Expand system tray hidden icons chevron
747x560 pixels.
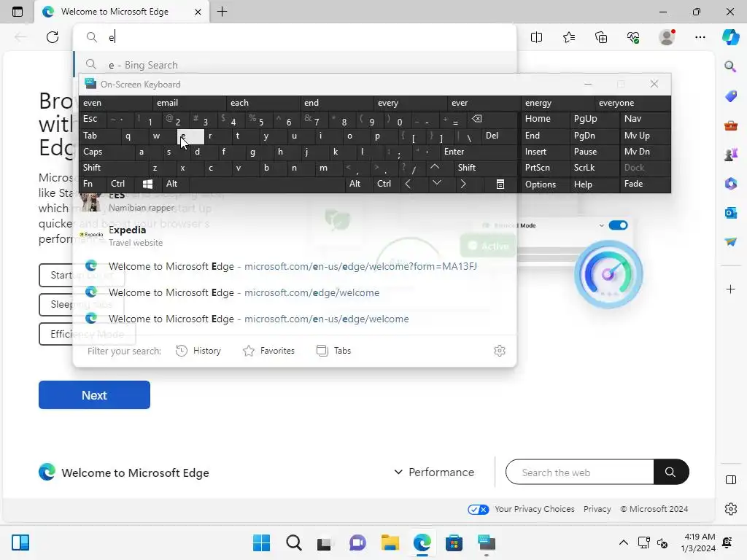623,542
